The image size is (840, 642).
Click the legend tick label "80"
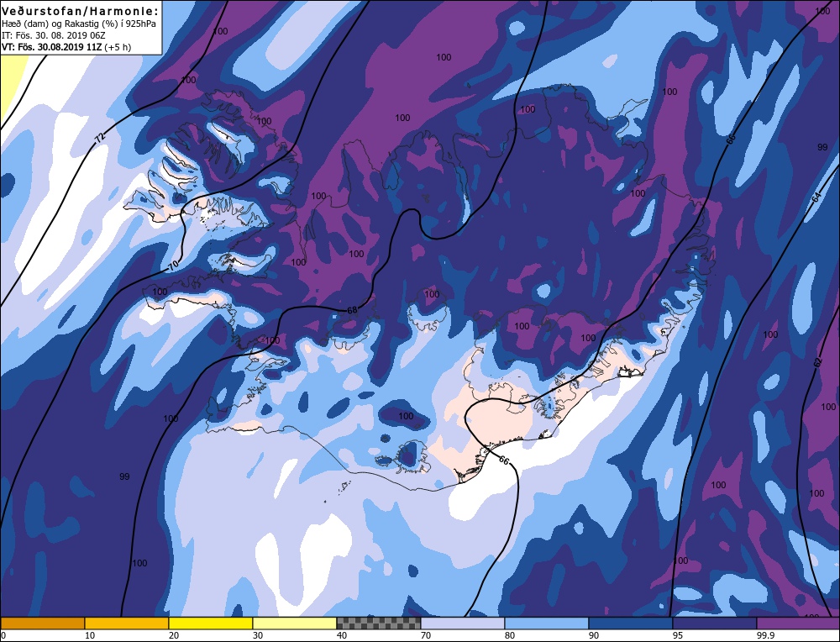[510, 635]
